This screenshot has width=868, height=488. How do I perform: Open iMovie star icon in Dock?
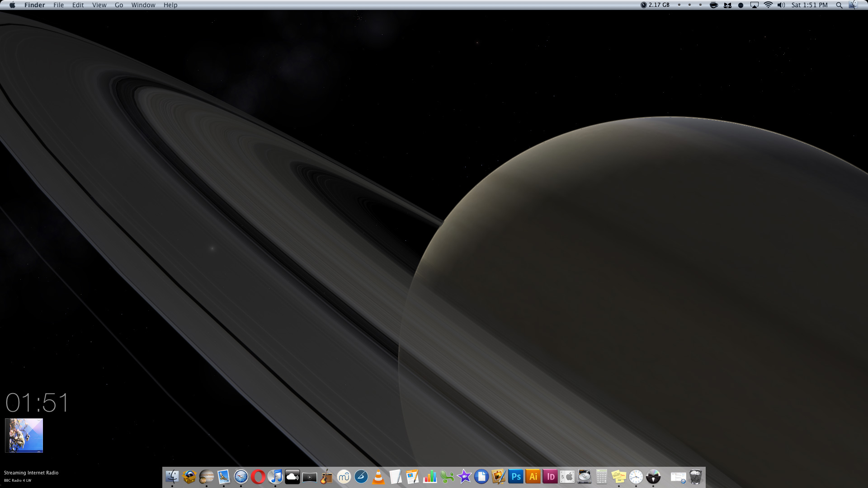[464, 477]
